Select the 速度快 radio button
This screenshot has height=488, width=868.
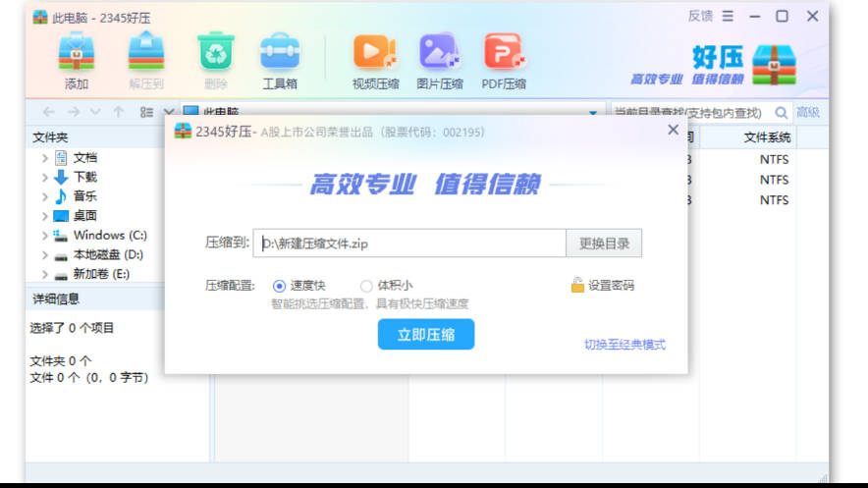(x=279, y=286)
